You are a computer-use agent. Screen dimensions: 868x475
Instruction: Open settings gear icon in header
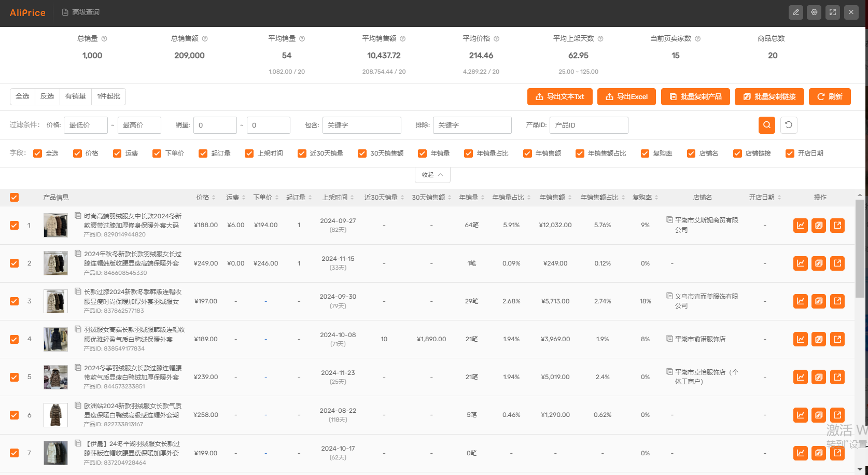(815, 12)
